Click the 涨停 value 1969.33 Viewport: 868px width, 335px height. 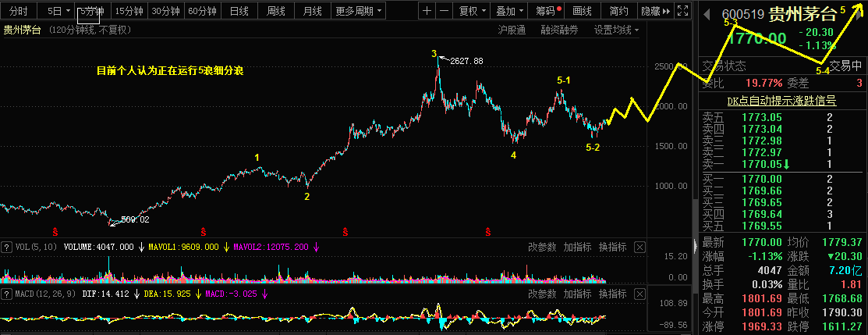760,326
